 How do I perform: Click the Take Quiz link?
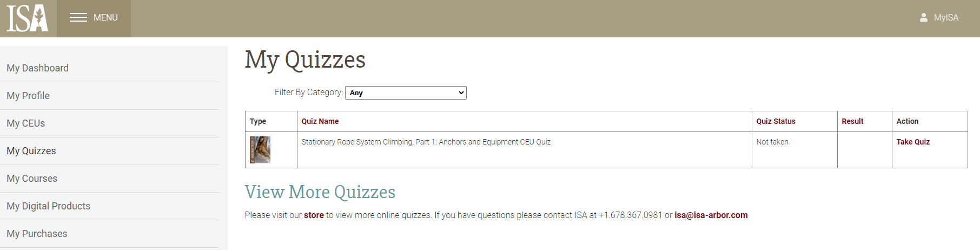tap(913, 142)
